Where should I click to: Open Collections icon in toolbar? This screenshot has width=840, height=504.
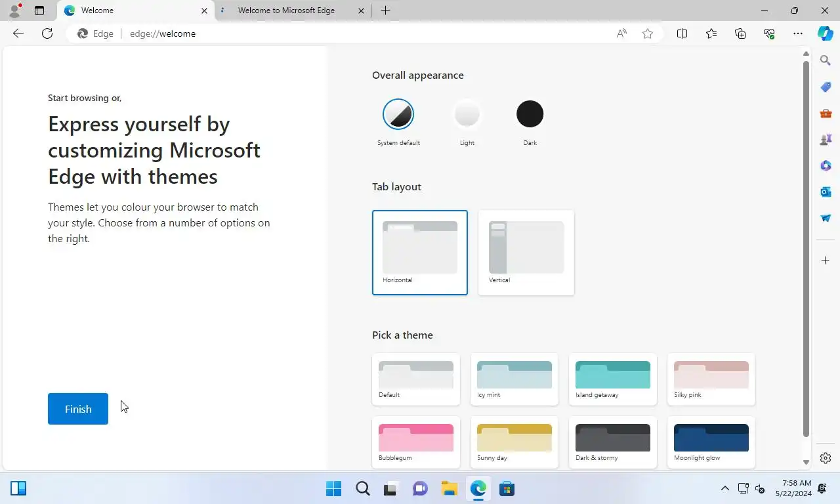(x=740, y=33)
